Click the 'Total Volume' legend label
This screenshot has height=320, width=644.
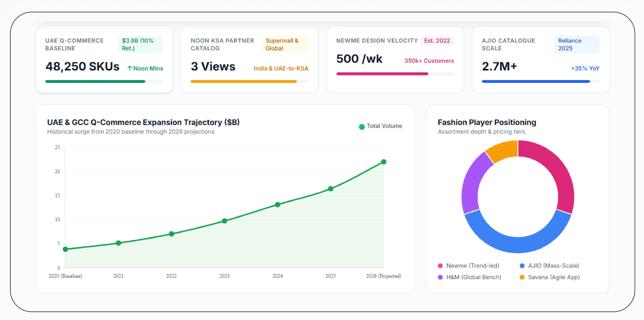pyautogui.click(x=385, y=126)
